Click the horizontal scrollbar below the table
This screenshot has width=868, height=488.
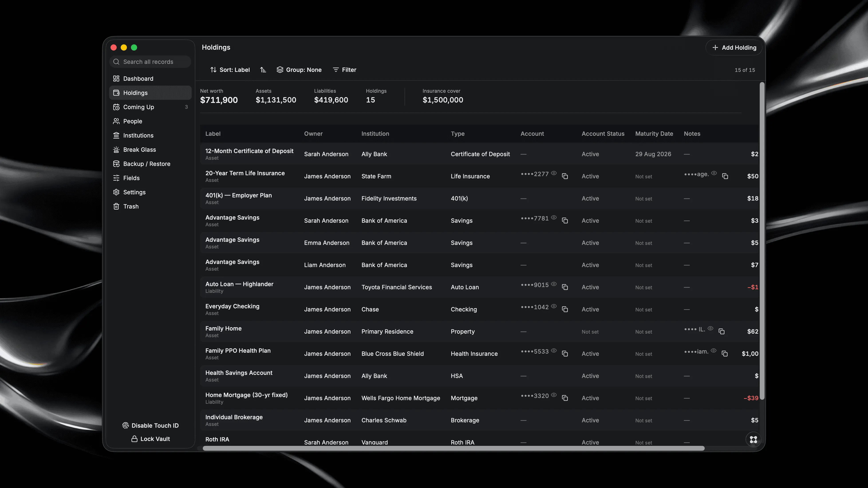(454, 448)
